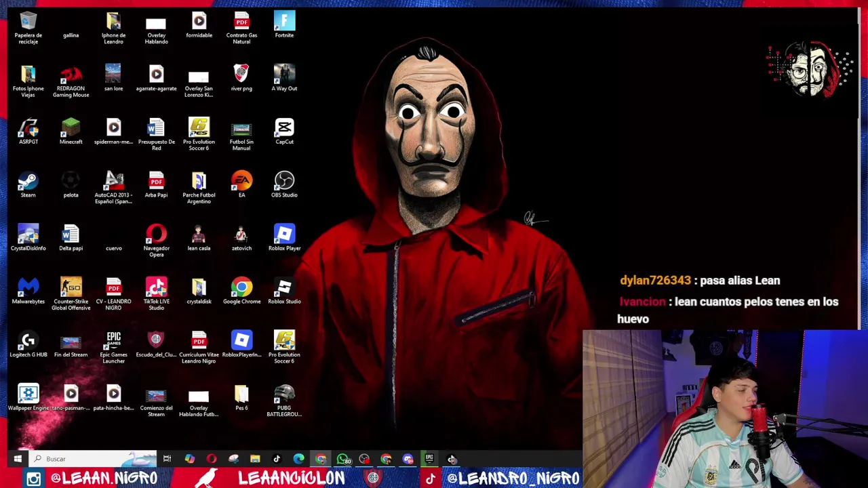Screen dimensions: 868x488
Task: Open the crystaldisk archive
Action: tap(199, 290)
